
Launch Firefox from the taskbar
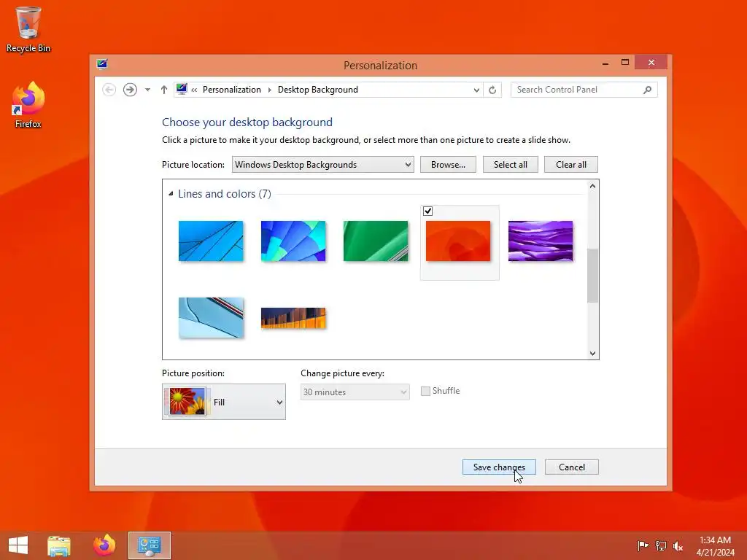coord(104,545)
